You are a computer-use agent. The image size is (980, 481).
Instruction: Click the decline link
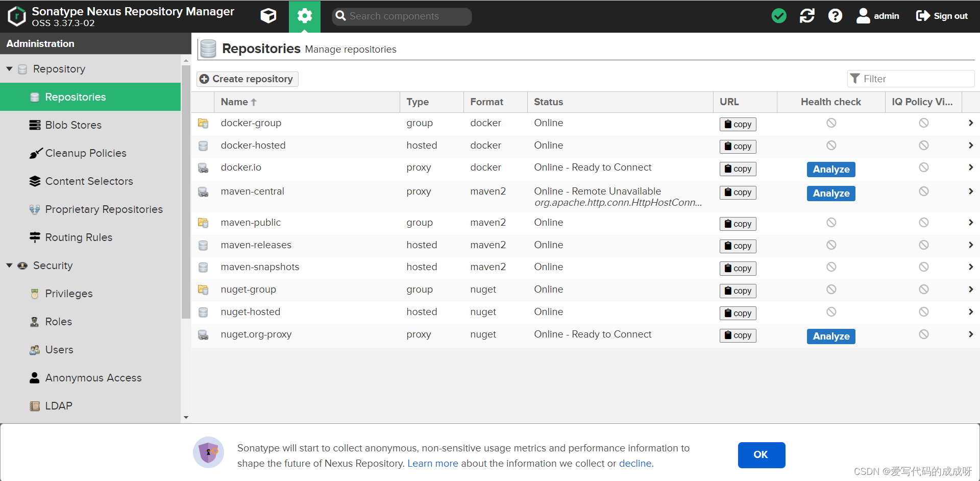(635, 463)
